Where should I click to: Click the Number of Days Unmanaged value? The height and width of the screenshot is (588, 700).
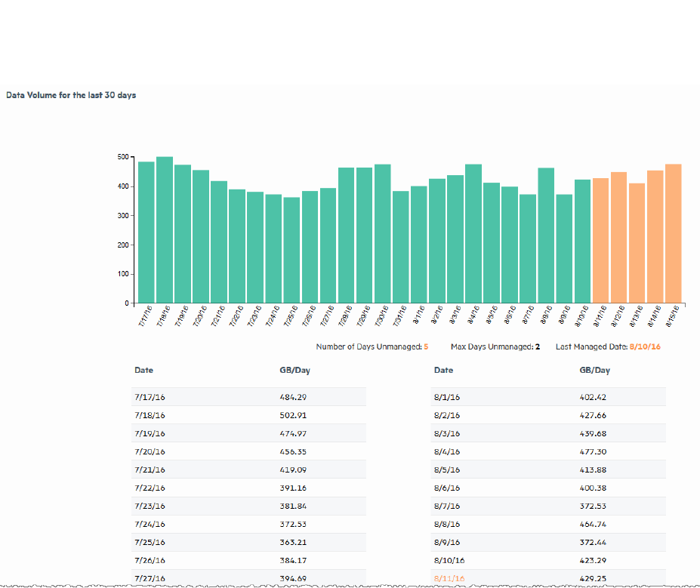[x=426, y=346]
